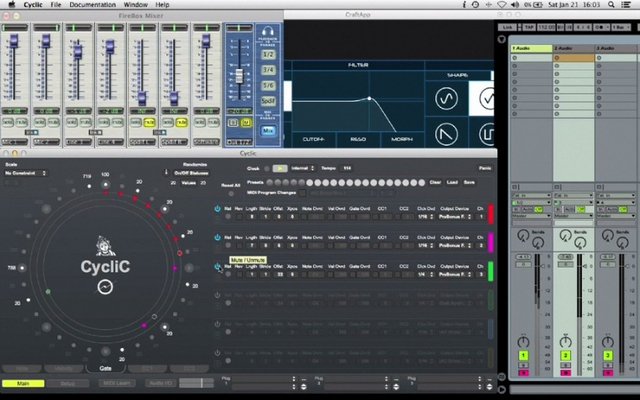Toggle the MIDI Program Changes checkbox
640x400 pixels.
[302, 193]
